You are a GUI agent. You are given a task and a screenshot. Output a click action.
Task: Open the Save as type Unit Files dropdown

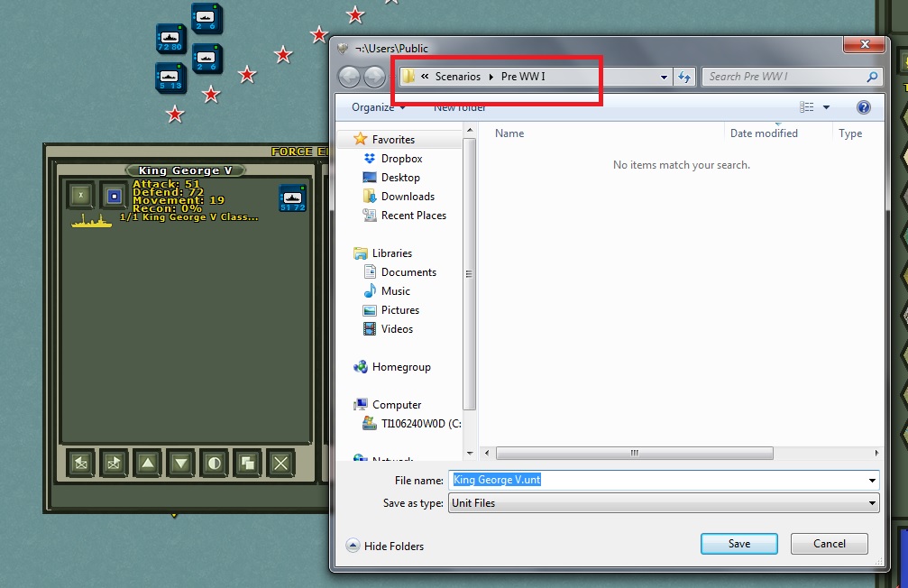pos(664,503)
